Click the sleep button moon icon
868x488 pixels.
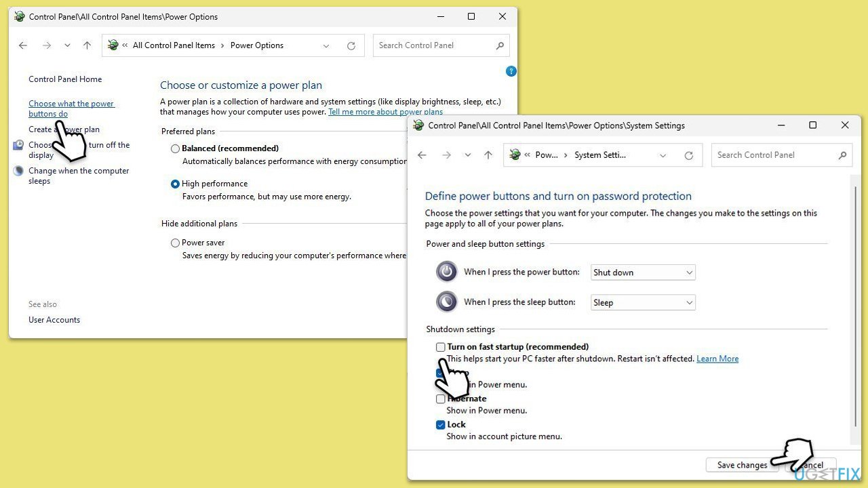tap(446, 302)
